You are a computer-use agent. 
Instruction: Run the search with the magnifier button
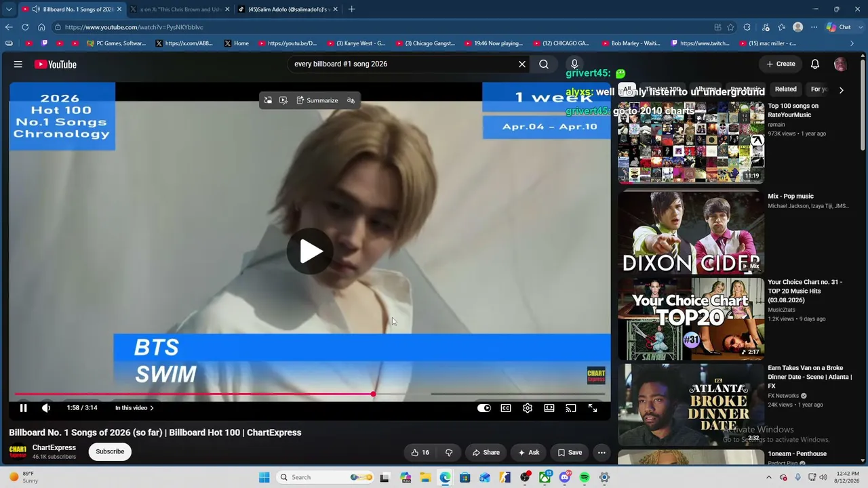pyautogui.click(x=544, y=64)
